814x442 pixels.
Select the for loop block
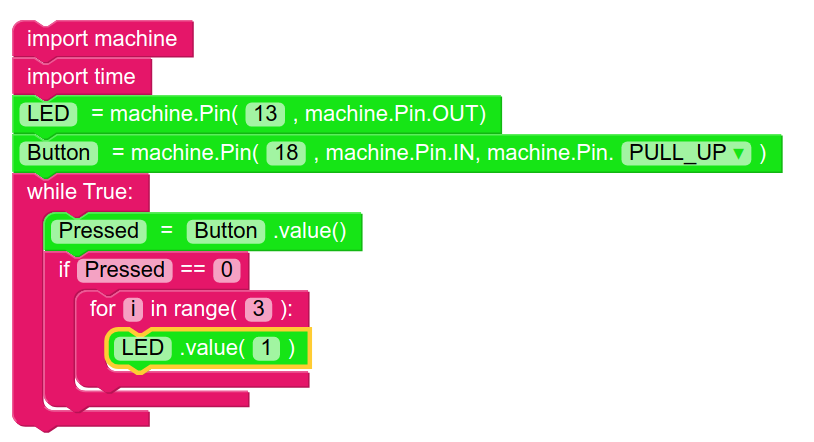(x=102, y=309)
